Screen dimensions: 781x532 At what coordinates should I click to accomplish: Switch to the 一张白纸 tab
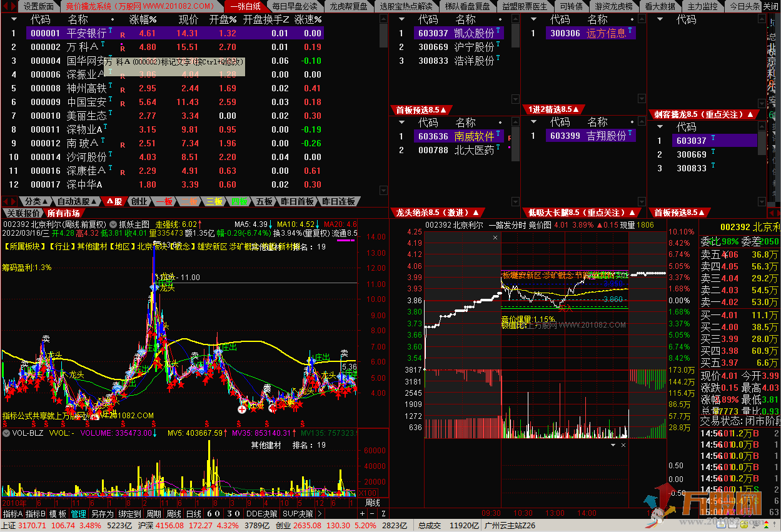[x=245, y=6]
